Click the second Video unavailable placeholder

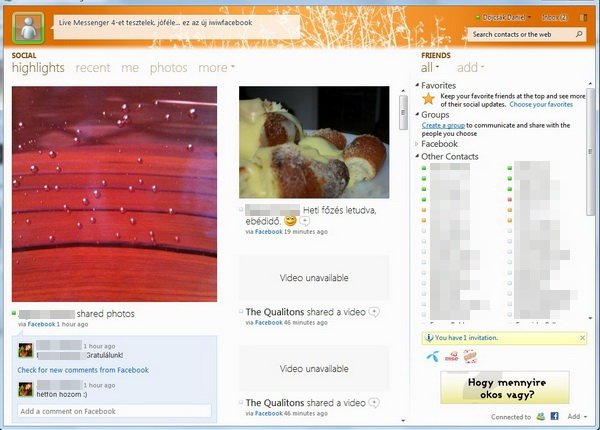(314, 368)
